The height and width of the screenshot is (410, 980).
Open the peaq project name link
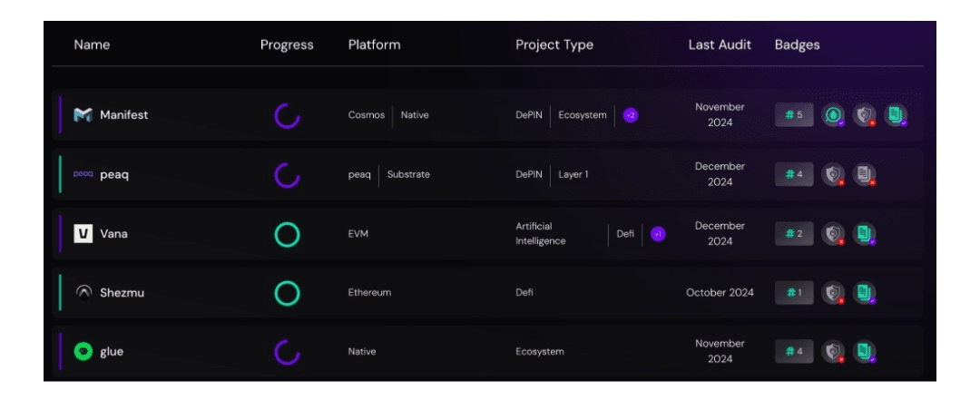click(x=113, y=174)
